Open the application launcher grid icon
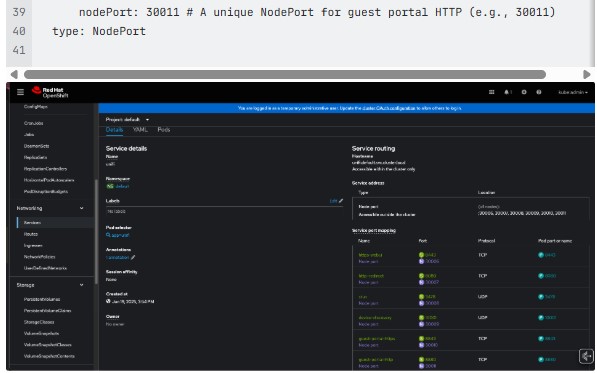The image size is (597, 373). coord(492,92)
